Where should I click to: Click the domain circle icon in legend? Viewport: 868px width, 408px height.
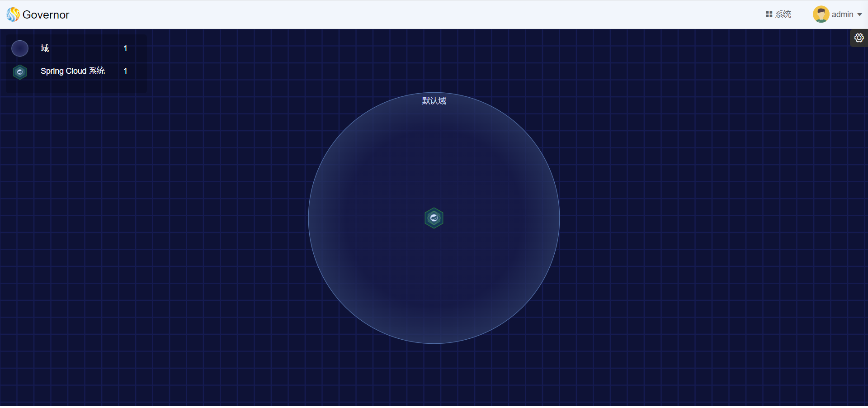tap(20, 48)
